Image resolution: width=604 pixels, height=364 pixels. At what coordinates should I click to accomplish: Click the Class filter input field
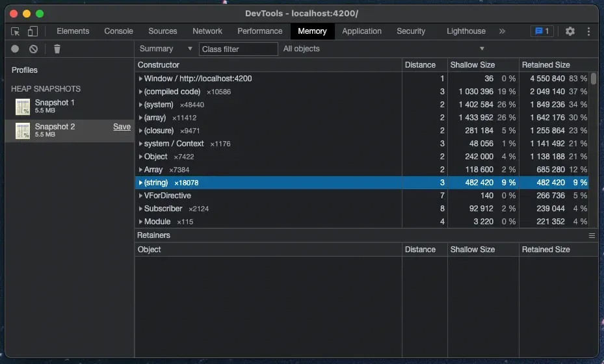[x=238, y=49]
